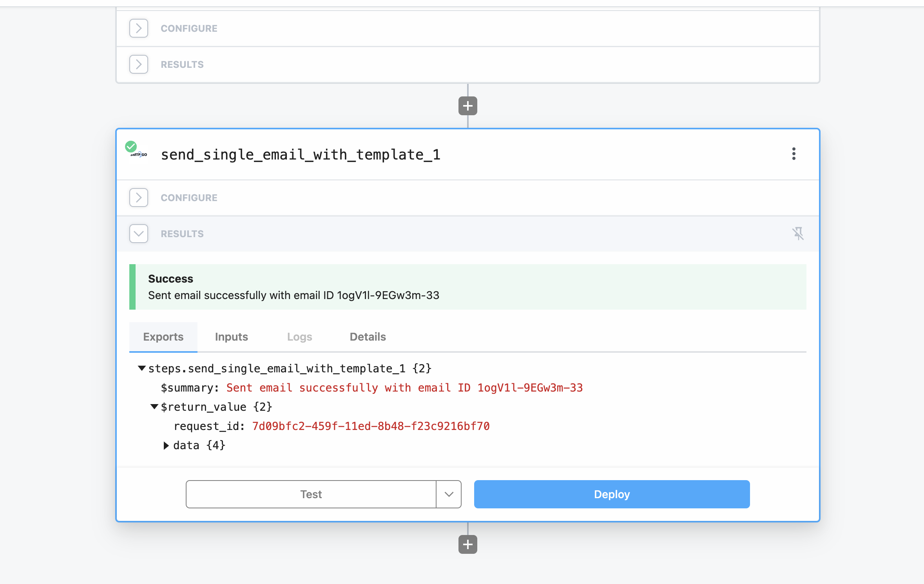The image size is (924, 584).
Task: Click the green success checkmark badge
Action: click(x=130, y=147)
